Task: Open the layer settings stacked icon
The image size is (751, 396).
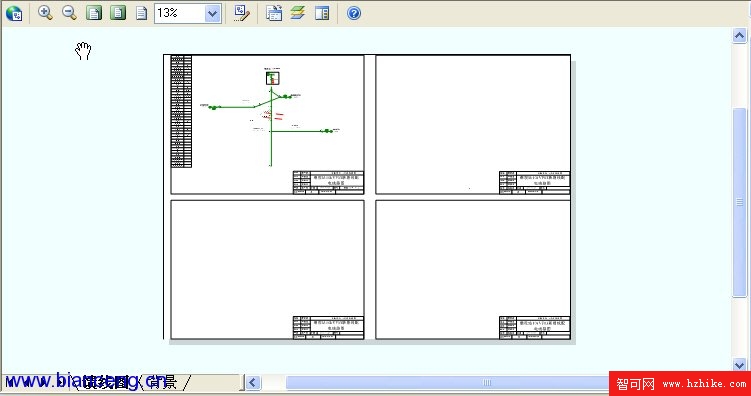Action: (298, 13)
